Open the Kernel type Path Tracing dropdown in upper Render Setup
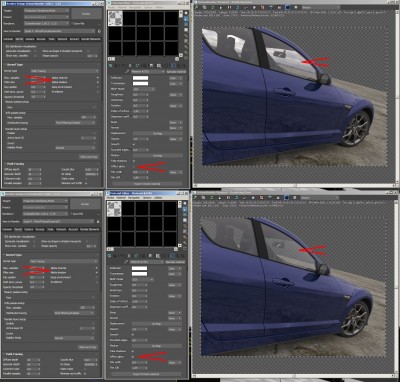This screenshot has width=400, height=382. (x=65, y=71)
